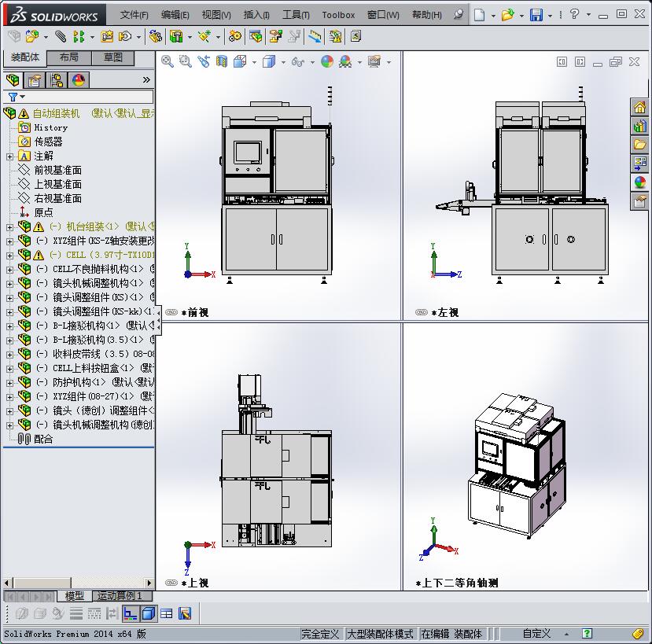This screenshot has width=652, height=644.
Task: Click the Exploded View icon
Action: [x=276, y=37]
